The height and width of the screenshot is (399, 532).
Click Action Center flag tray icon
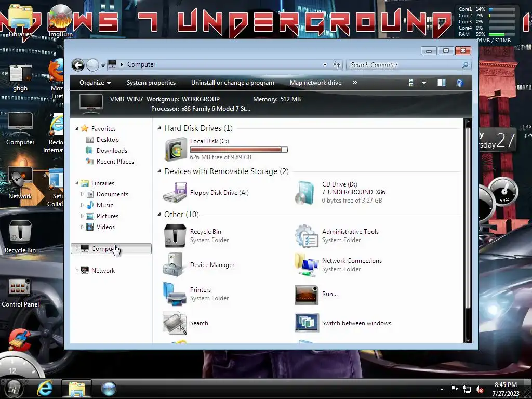coord(454,389)
